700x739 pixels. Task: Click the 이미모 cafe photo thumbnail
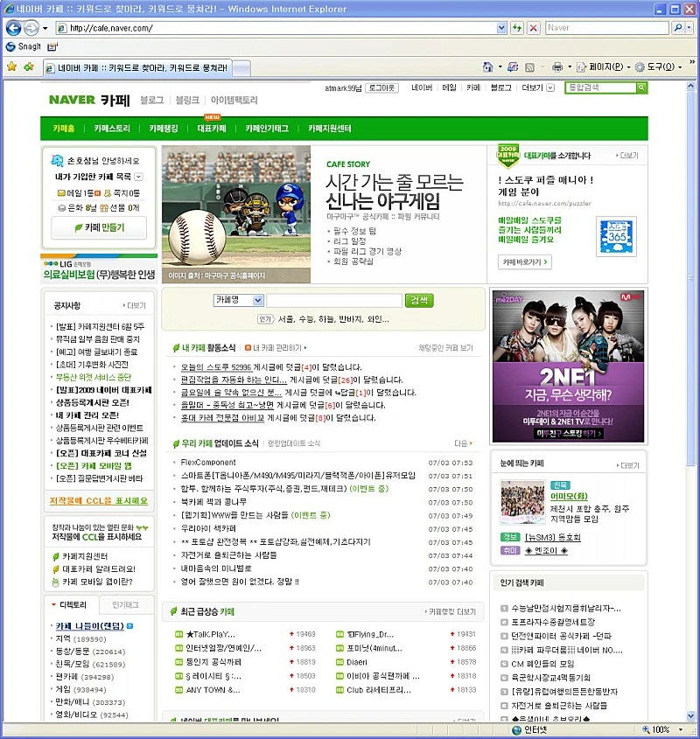click(x=522, y=502)
